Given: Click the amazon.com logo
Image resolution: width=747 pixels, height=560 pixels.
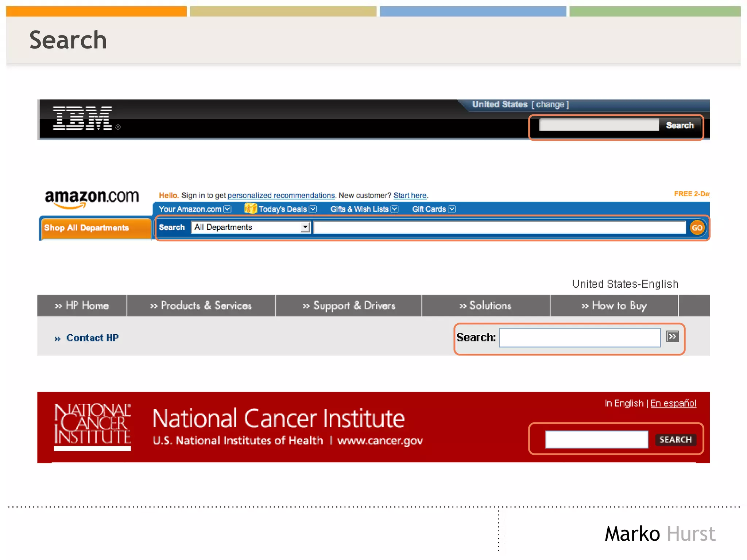Looking at the screenshot, I should coord(92,198).
